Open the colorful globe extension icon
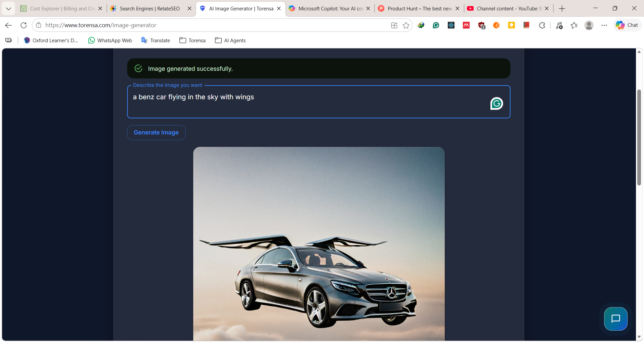The height and width of the screenshot is (342, 644). [x=421, y=25]
